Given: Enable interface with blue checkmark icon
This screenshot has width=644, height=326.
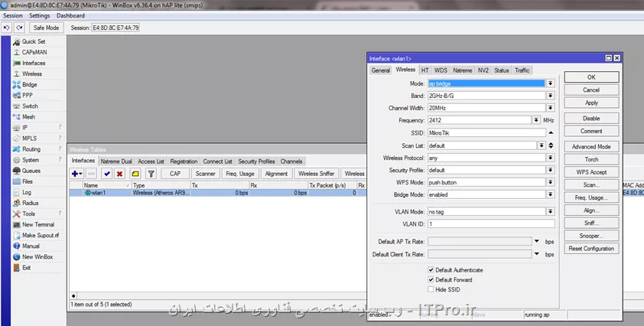Looking at the screenshot, I should click(107, 174).
